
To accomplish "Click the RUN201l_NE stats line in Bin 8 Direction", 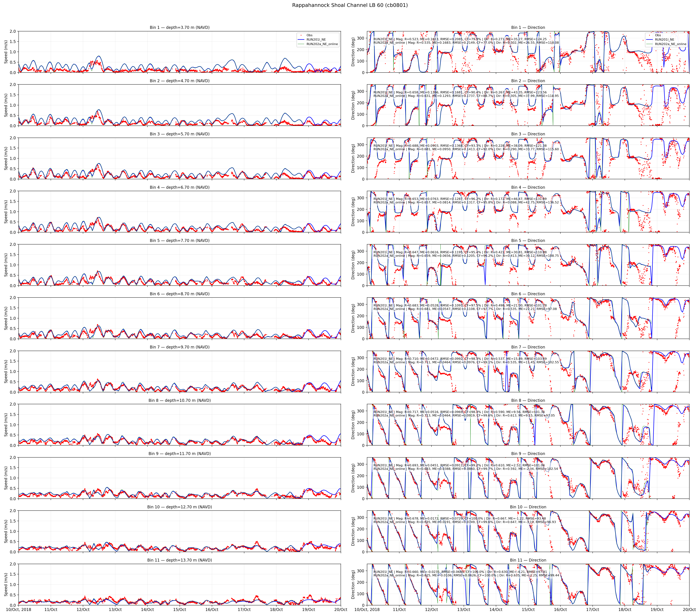I will (459, 412).
